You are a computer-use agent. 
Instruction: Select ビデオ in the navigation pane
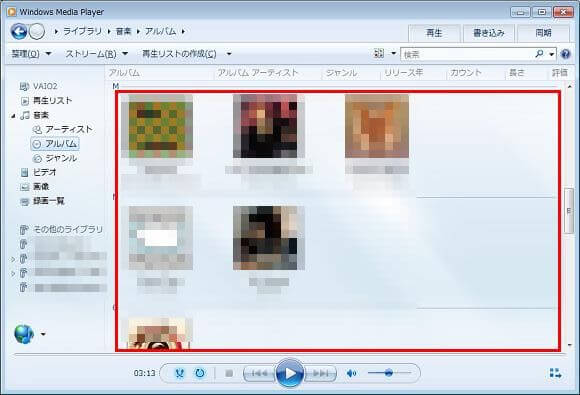pyautogui.click(x=45, y=172)
